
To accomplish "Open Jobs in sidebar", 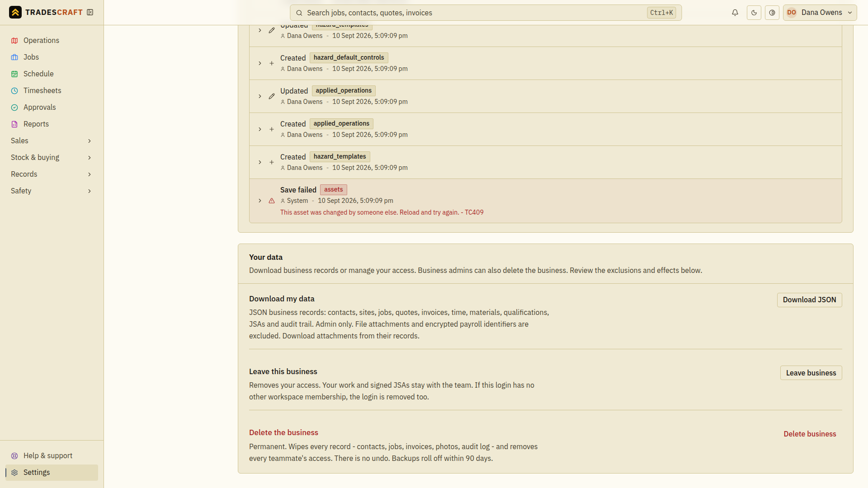I will [x=52, y=57].
